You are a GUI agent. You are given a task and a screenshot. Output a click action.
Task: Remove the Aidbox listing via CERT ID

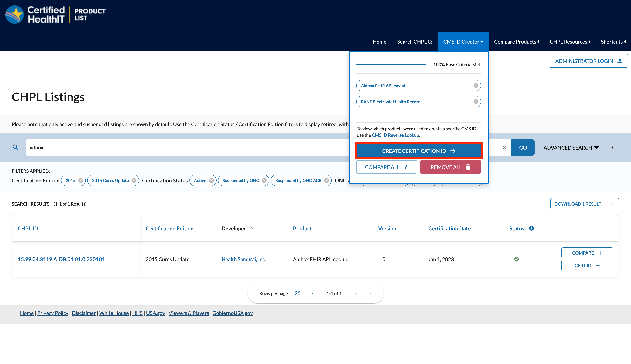tap(587, 265)
